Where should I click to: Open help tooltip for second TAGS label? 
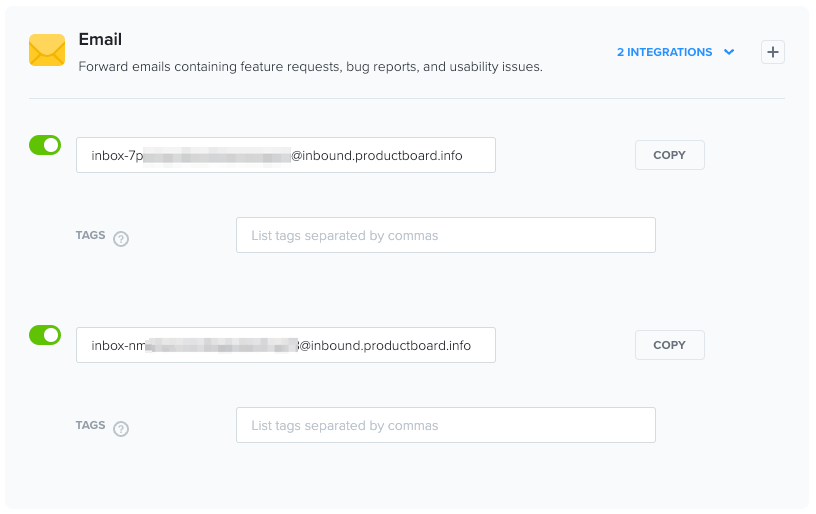coord(121,429)
